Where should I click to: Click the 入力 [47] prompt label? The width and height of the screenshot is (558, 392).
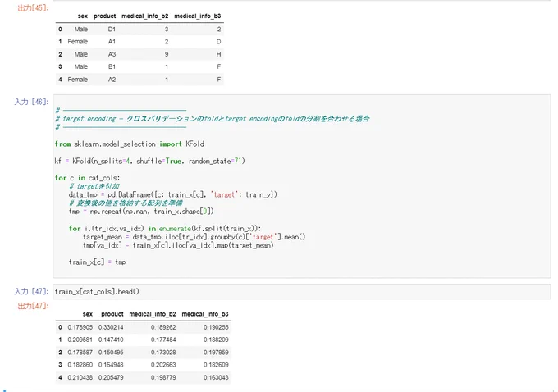[x=31, y=291]
